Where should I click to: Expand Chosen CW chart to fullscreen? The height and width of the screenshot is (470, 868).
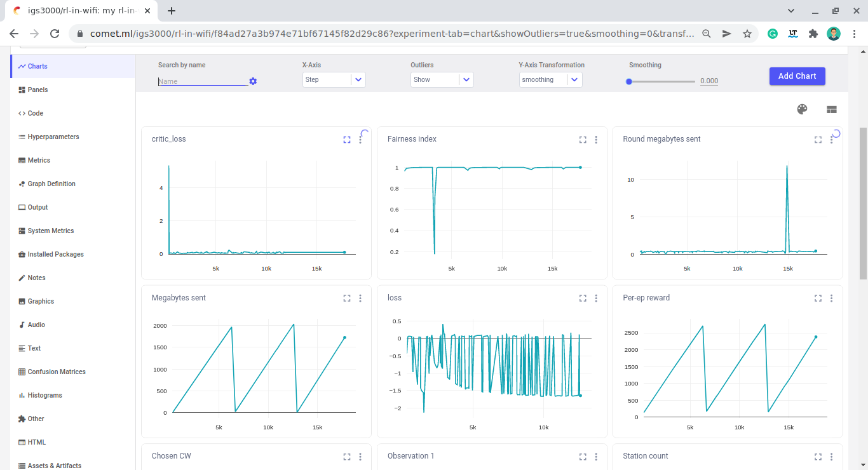[x=347, y=457]
